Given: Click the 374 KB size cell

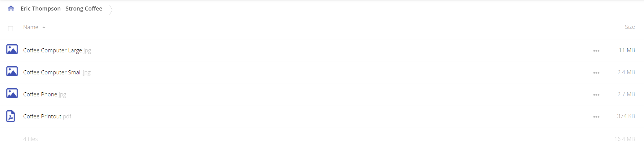Looking at the screenshot, I should tap(626, 116).
